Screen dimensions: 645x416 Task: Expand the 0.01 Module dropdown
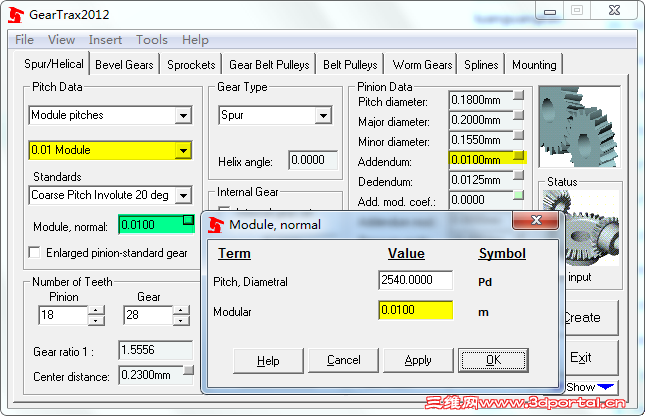(x=183, y=150)
